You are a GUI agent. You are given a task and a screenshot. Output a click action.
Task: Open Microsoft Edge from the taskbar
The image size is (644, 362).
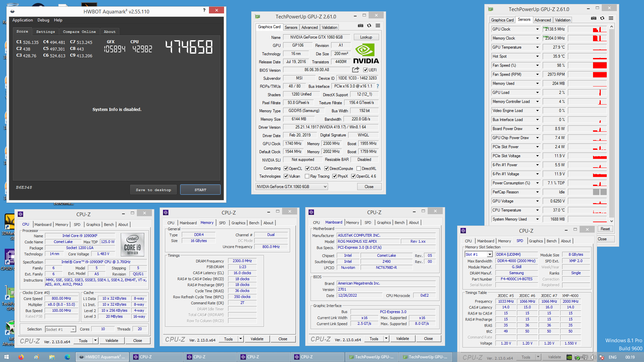pos(67,357)
